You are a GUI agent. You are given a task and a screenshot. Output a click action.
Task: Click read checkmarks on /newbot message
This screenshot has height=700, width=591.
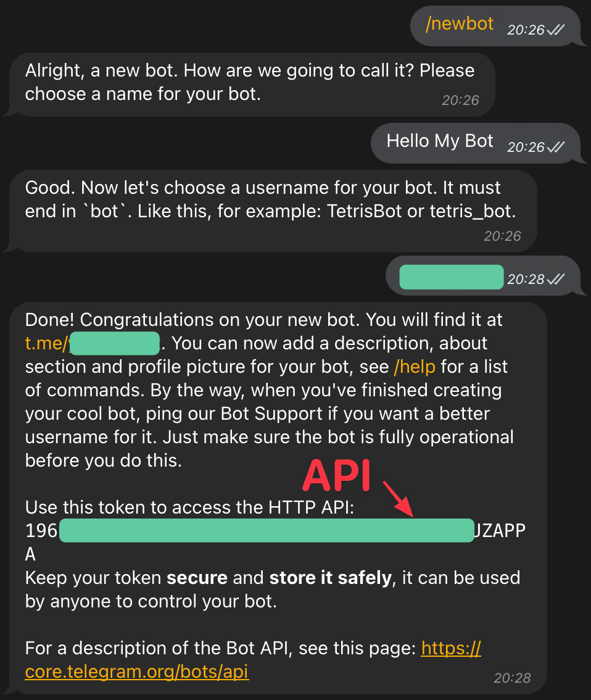point(556,30)
